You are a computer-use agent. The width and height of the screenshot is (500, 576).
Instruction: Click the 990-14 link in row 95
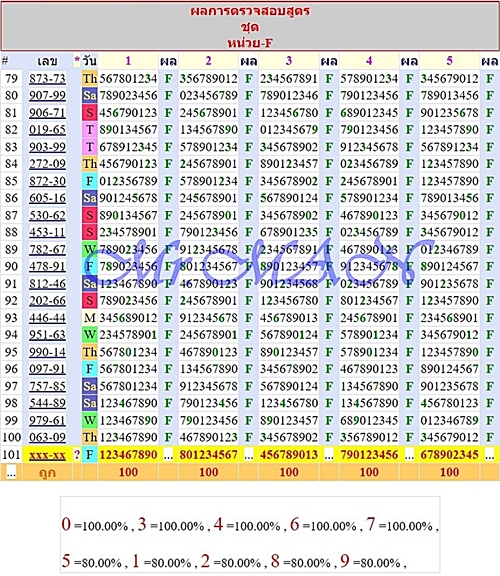[47, 352]
